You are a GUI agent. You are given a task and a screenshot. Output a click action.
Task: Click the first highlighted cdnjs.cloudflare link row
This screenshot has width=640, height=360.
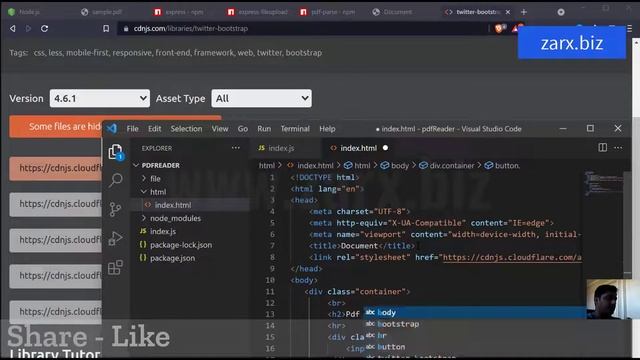click(x=56, y=168)
